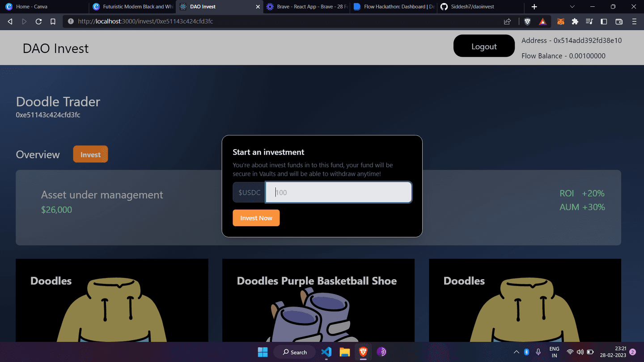Click the Address 0x514add392fd38e10 text
Viewport: 644px width, 362px height.
pyautogui.click(x=572, y=40)
